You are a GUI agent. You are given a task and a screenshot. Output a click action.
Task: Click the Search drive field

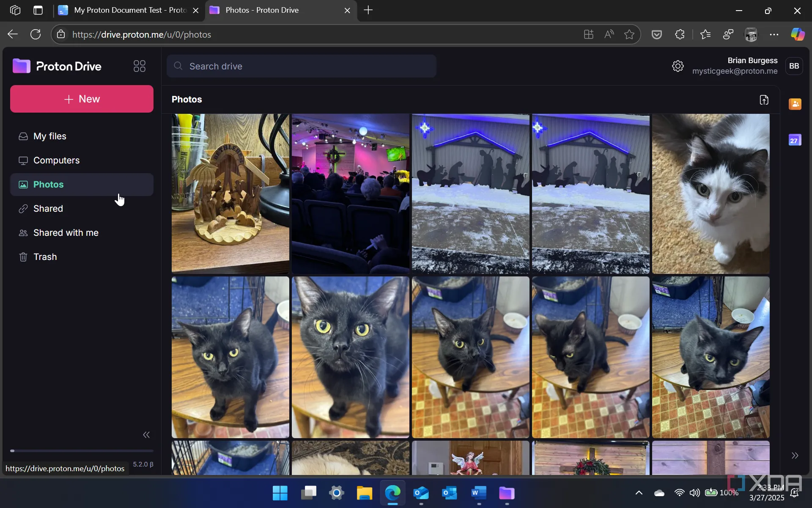pos(301,66)
